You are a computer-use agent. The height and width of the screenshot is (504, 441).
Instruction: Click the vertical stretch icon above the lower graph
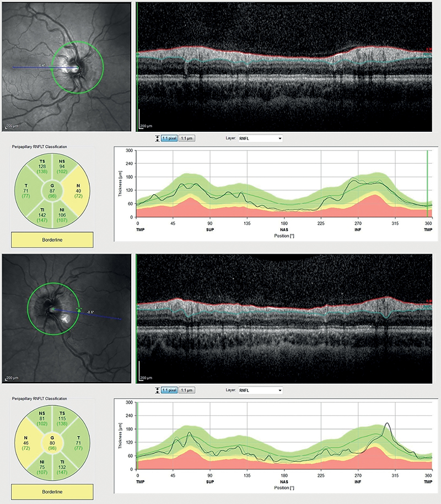click(x=158, y=390)
